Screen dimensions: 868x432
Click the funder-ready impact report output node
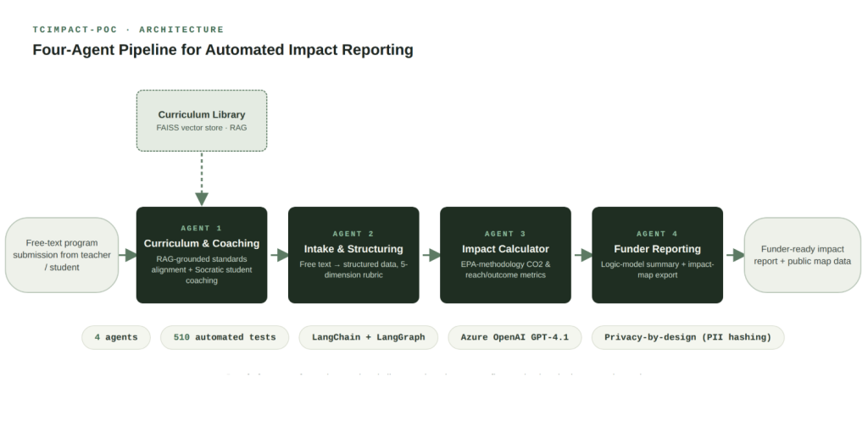(x=802, y=255)
